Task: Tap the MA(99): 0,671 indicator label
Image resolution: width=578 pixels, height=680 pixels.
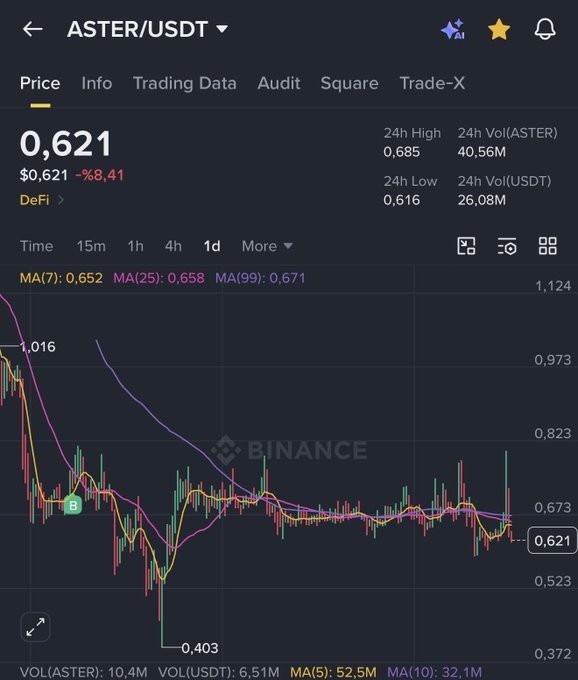Action: click(260, 278)
